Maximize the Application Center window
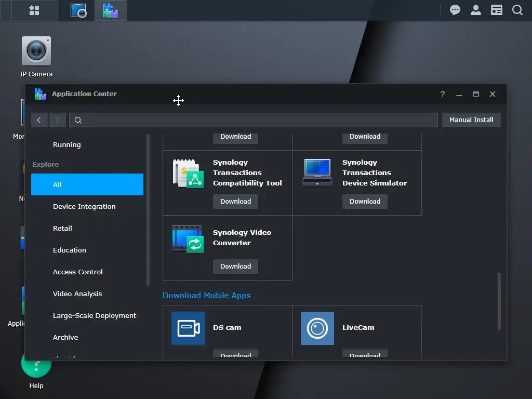Screen dimensions: 532x399 click(x=476, y=94)
